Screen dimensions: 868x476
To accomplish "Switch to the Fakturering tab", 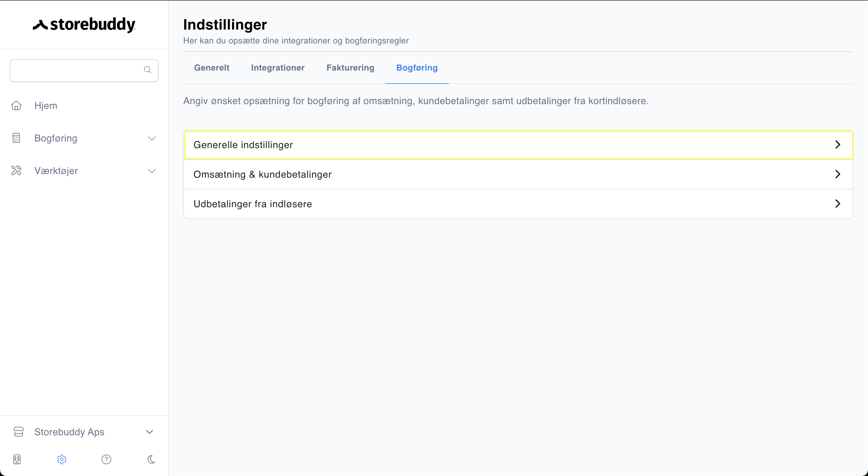I will [351, 68].
